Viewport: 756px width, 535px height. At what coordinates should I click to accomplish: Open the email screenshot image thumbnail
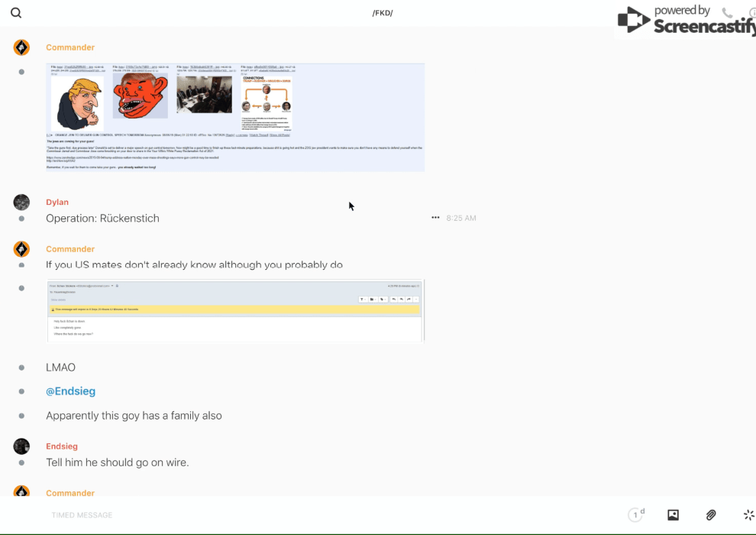point(235,310)
